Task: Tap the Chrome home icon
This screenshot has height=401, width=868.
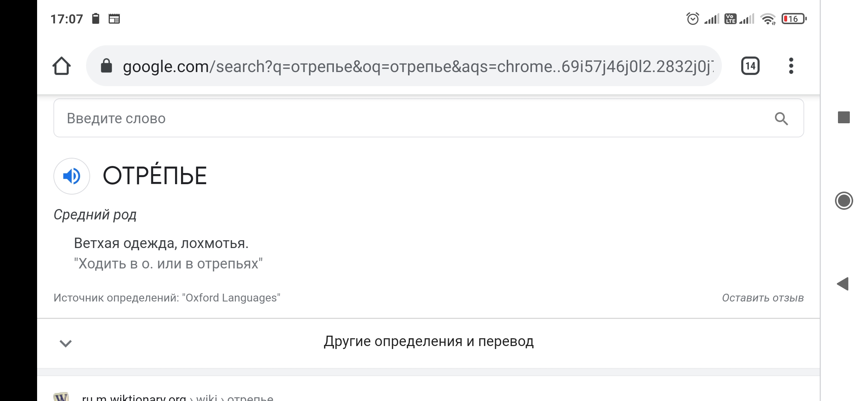Action: click(62, 66)
